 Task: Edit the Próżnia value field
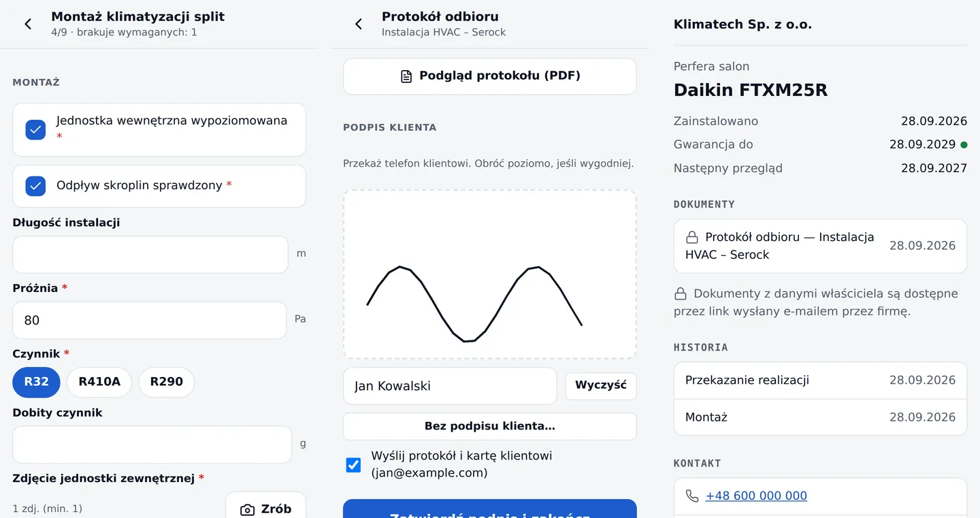pos(150,320)
